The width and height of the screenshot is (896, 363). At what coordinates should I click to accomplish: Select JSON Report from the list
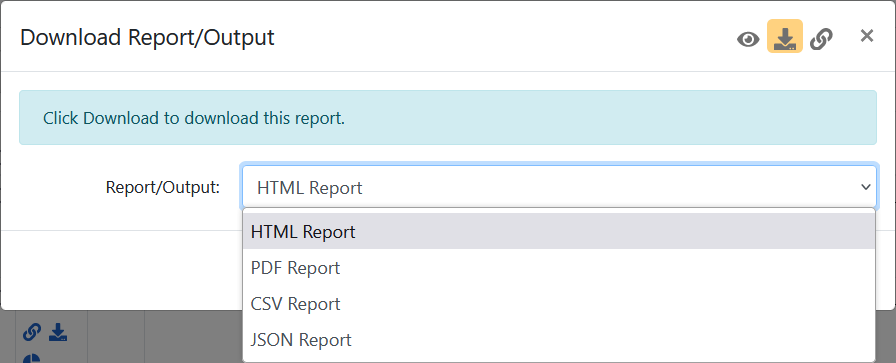pyautogui.click(x=559, y=340)
